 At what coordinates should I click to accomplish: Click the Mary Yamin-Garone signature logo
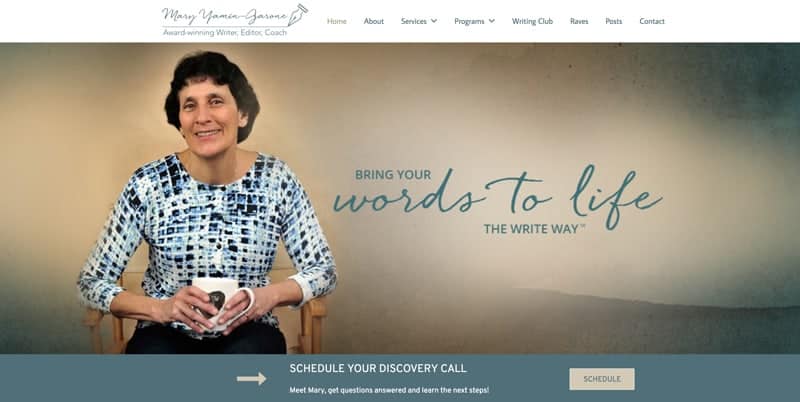pos(224,16)
